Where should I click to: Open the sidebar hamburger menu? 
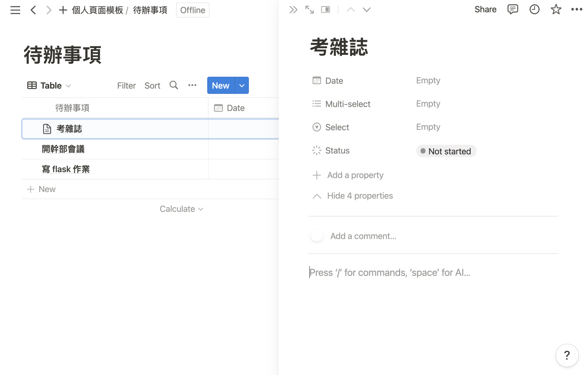click(15, 10)
